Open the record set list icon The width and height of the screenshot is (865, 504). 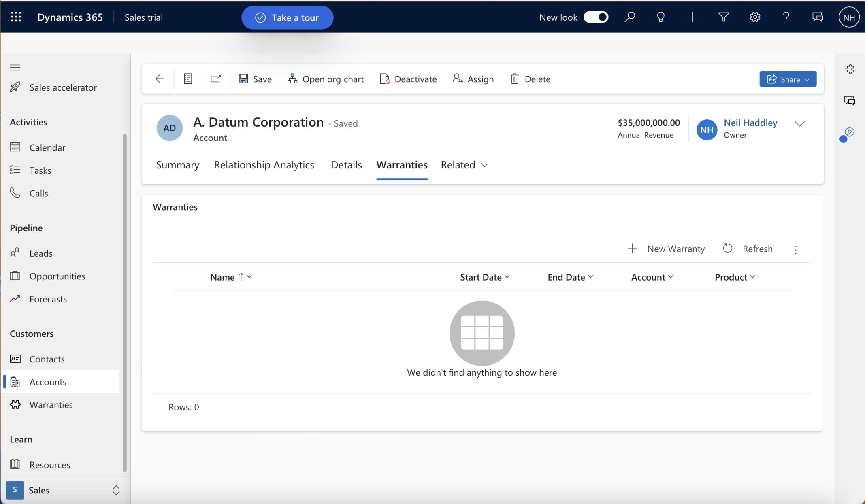187,79
